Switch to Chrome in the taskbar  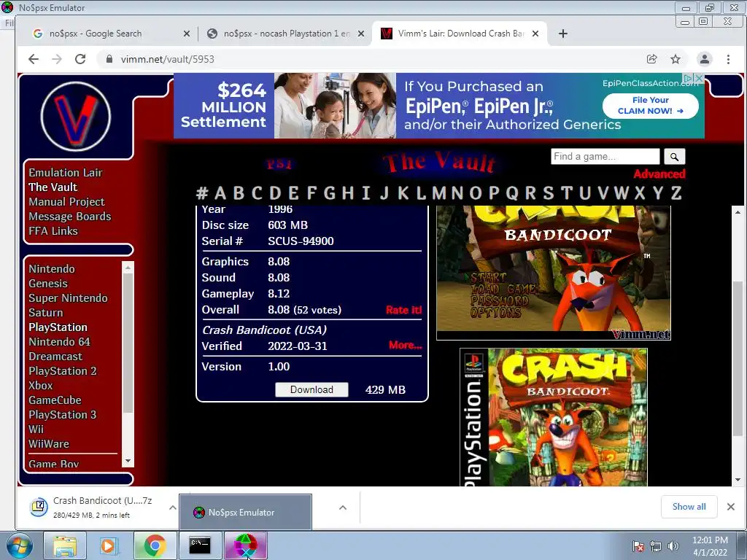pos(155,545)
